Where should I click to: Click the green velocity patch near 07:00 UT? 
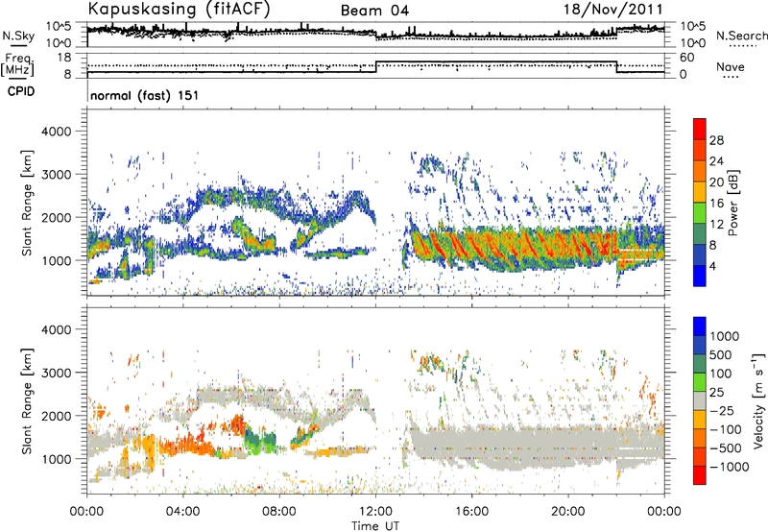click(260, 440)
